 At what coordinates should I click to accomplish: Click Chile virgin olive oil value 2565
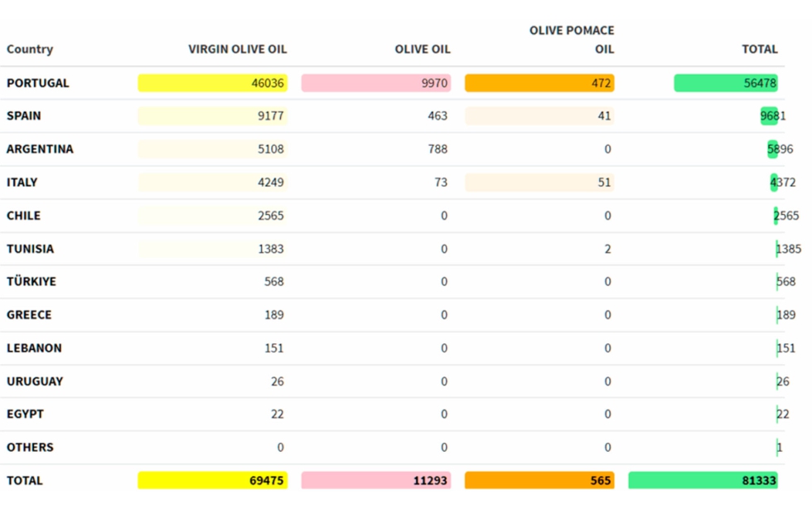pyautogui.click(x=271, y=216)
